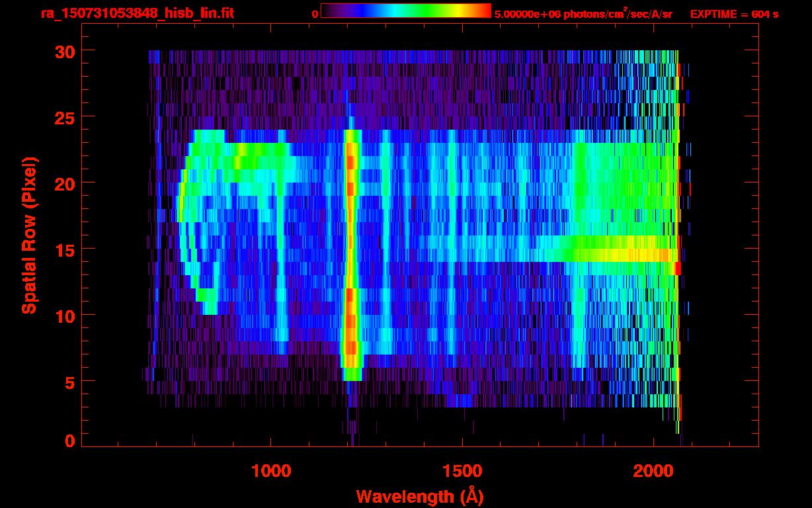Click the 5.00000e+06 photons units label
The width and height of the screenshot is (812, 508).
click(x=583, y=14)
